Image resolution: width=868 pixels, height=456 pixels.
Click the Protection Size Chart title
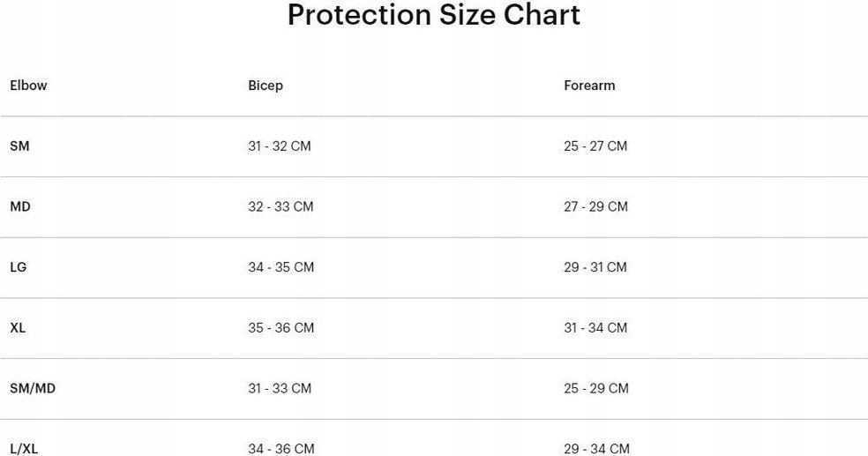(x=434, y=15)
